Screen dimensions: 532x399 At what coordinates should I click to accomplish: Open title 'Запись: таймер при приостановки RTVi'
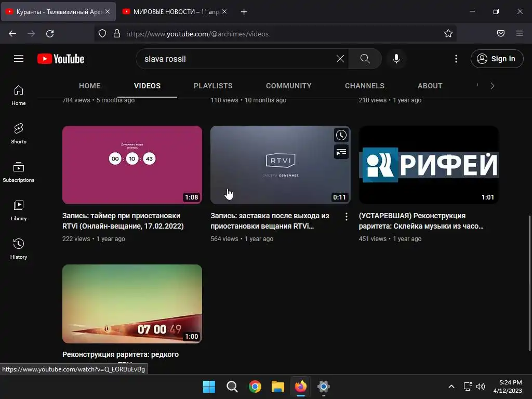pos(123,221)
